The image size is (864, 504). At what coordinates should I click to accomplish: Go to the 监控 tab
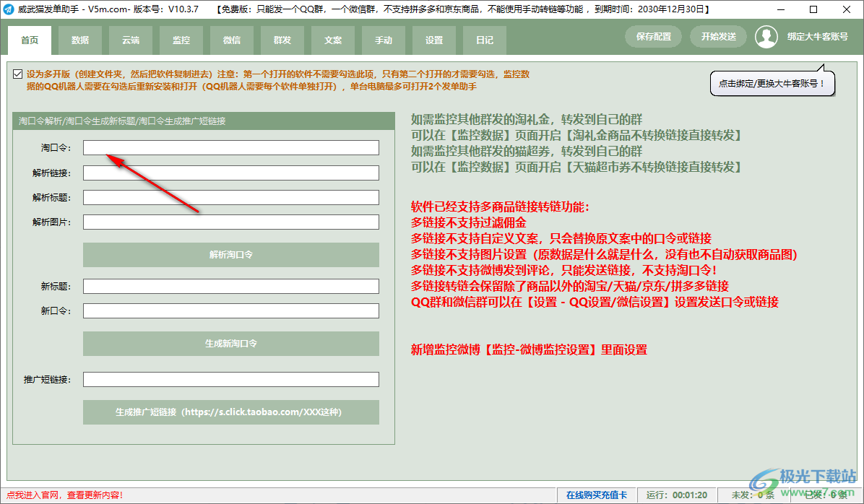point(181,40)
